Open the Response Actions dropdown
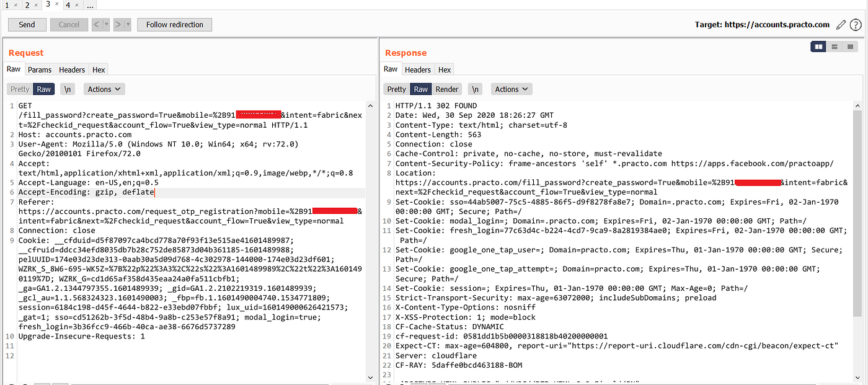This screenshot has width=868, height=385. [x=511, y=89]
